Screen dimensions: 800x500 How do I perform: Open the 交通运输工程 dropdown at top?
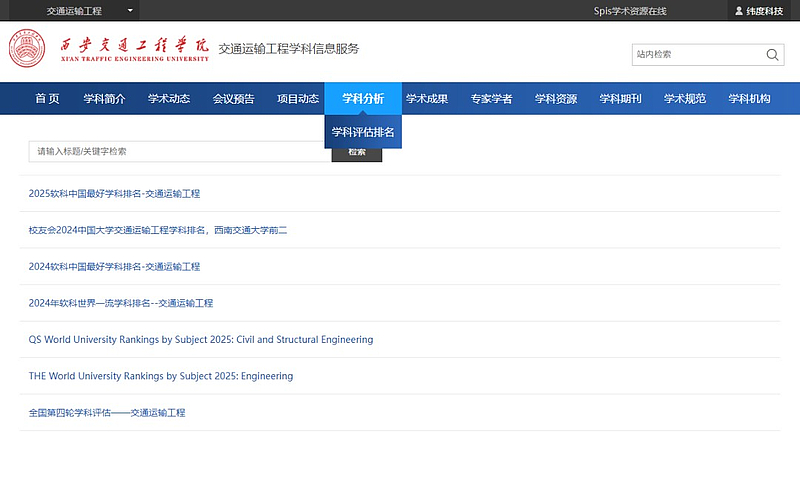[90, 11]
